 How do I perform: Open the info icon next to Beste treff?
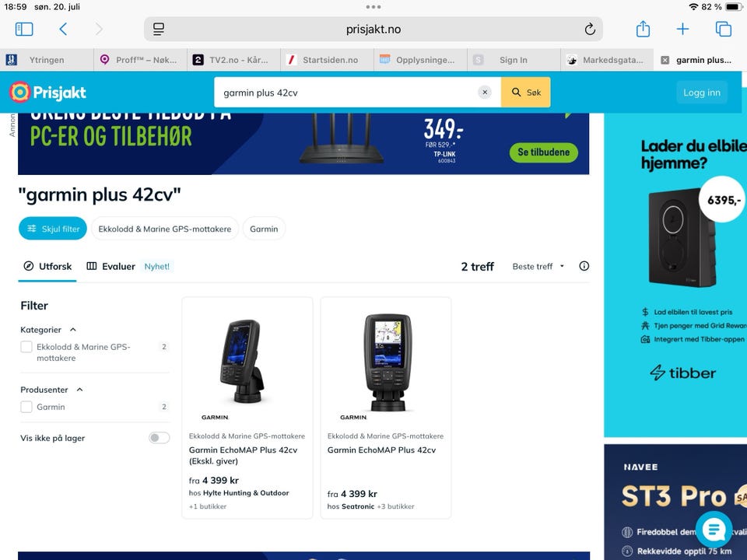point(584,266)
